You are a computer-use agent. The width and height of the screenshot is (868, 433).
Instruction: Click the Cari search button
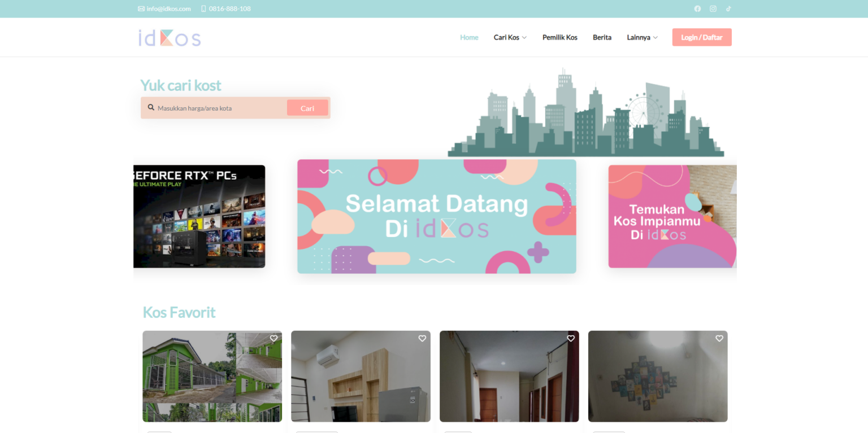(x=307, y=108)
